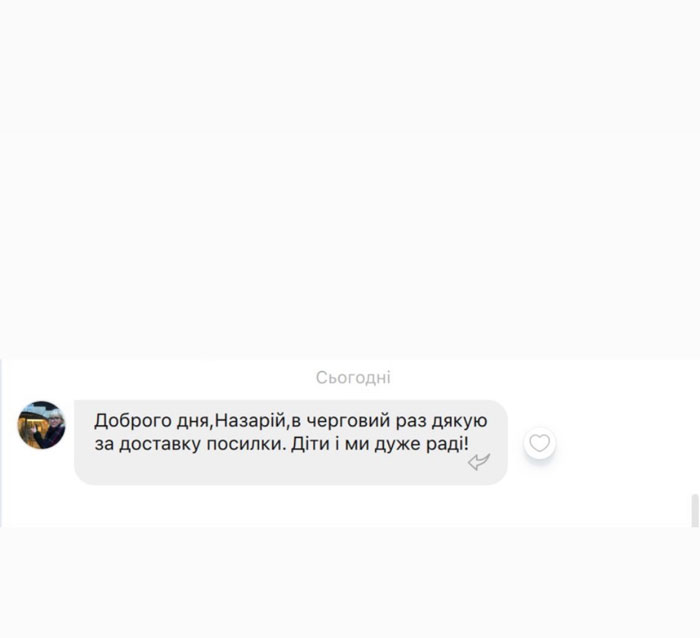Viewport: 700px width, 638px height.
Task: Click the reply arrow in the message bubble
Action: (479, 462)
